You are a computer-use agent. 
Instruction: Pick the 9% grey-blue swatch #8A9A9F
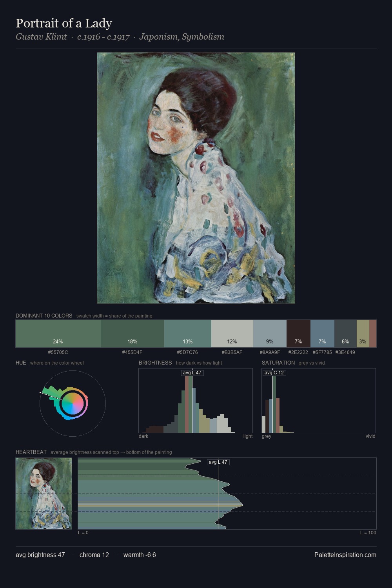click(x=270, y=334)
